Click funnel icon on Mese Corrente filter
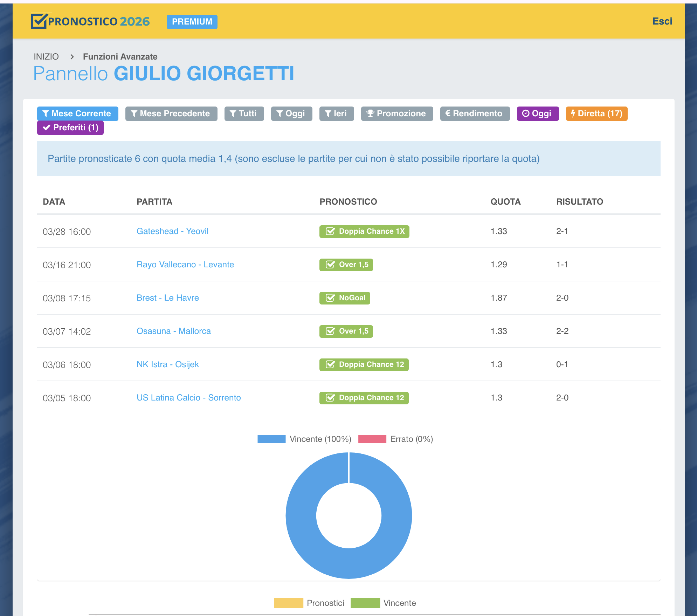The height and width of the screenshot is (616, 697). (x=46, y=114)
